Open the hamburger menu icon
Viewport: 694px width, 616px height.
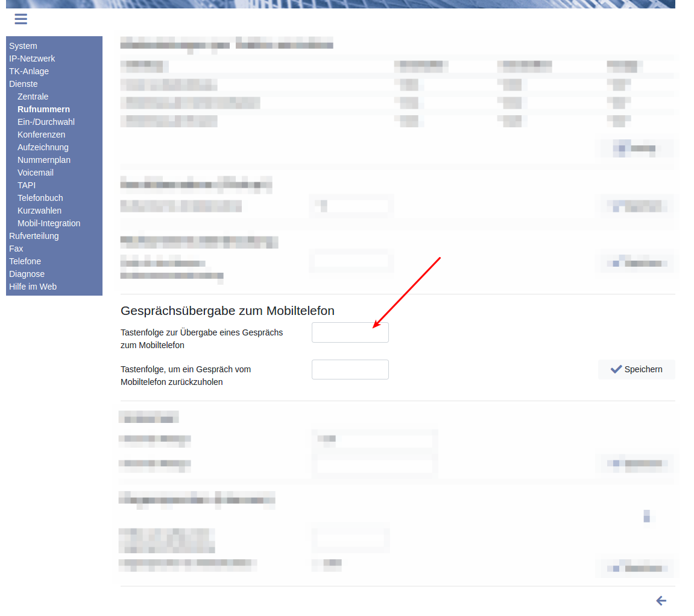tap(21, 19)
